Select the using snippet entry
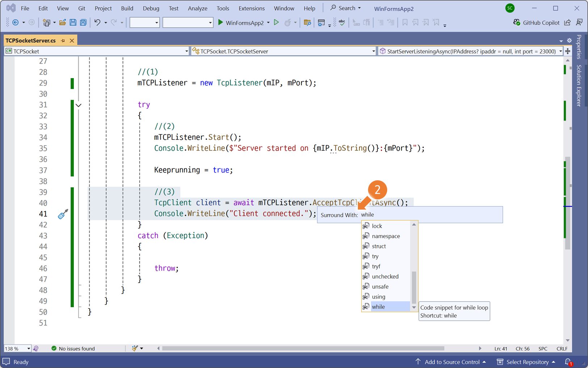This screenshot has width=588, height=368. pyautogui.click(x=386, y=297)
